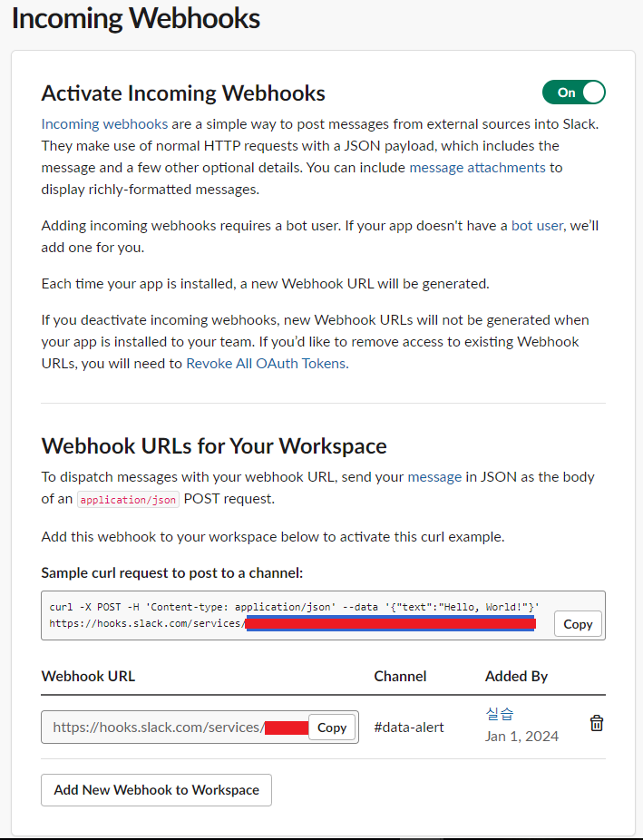Image resolution: width=643 pixels, height=840 pixels.
Task: Open the 실습 user profile link
Action: pos(499,714)
